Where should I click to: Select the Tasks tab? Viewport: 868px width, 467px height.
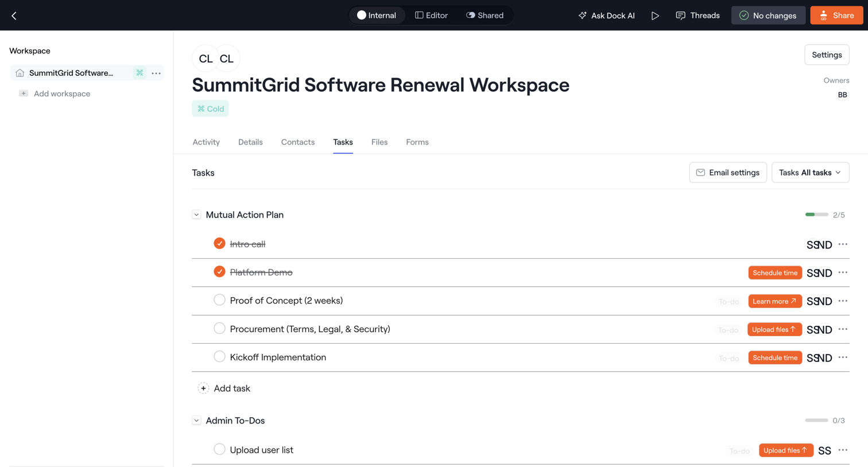[343, 142]
